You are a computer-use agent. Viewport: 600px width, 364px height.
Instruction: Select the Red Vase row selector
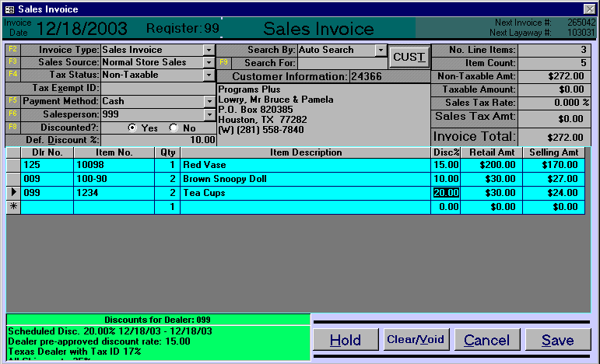point(13,165)
